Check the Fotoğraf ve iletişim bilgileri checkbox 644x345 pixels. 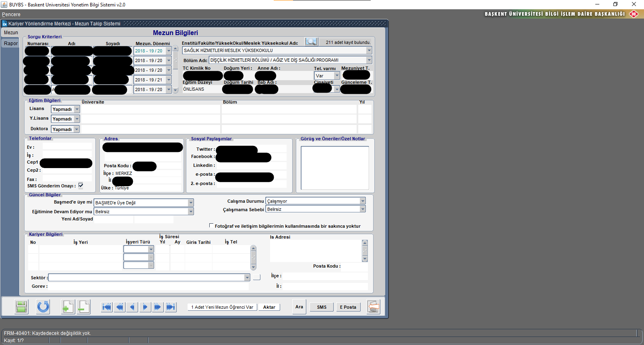[211, 226]
